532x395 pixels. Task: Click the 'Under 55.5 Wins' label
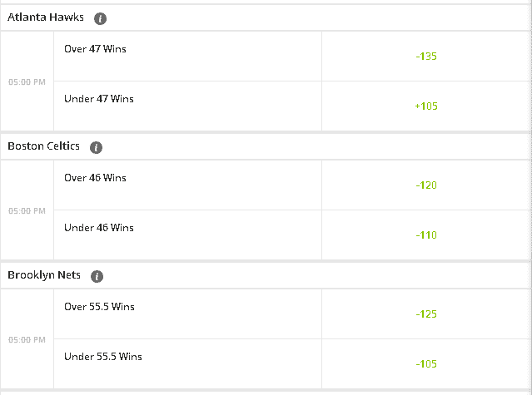click(102, 357)
